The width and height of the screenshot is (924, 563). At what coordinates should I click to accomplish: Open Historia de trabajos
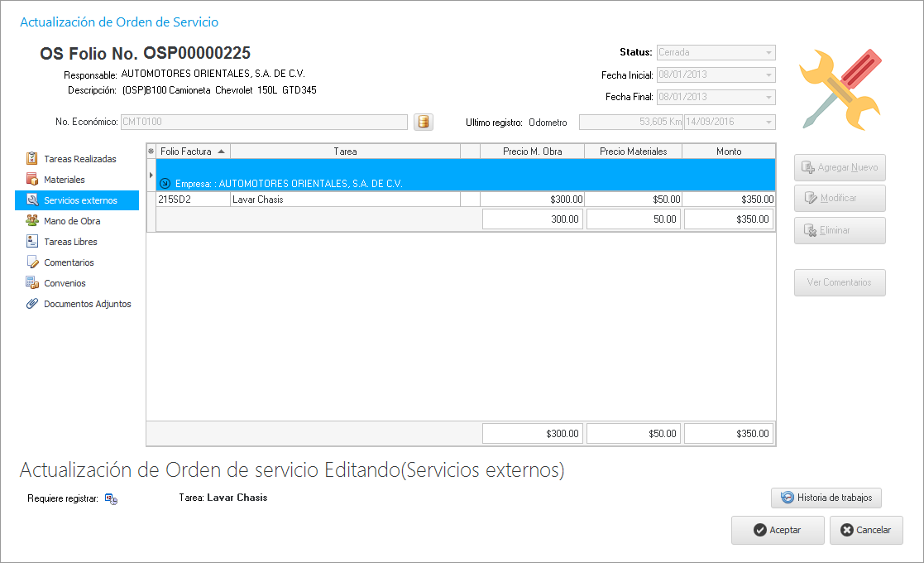pyautogui.click(x=827, y=498)
